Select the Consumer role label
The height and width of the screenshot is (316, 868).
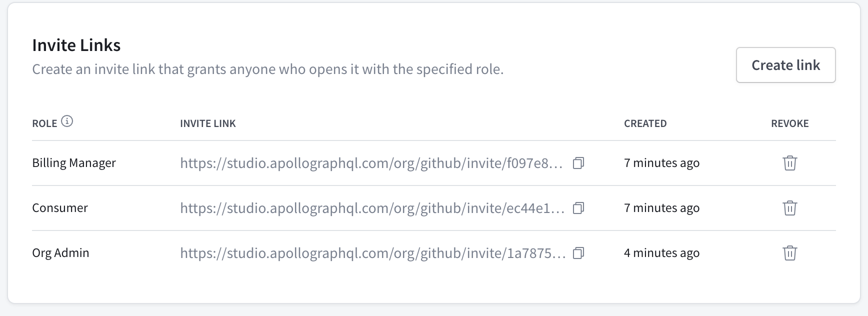60,207
